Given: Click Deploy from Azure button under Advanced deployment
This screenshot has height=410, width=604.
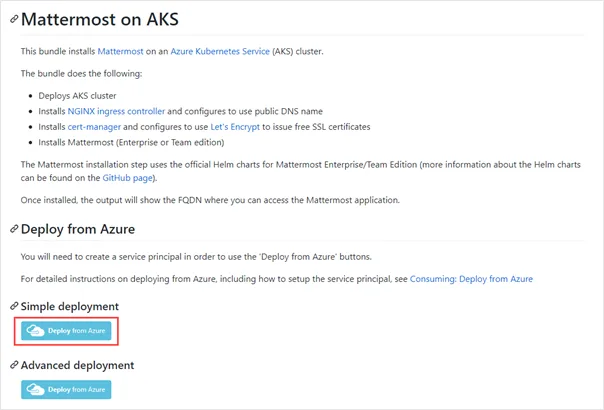Looking at the screenshot, I should pos(66,390).
